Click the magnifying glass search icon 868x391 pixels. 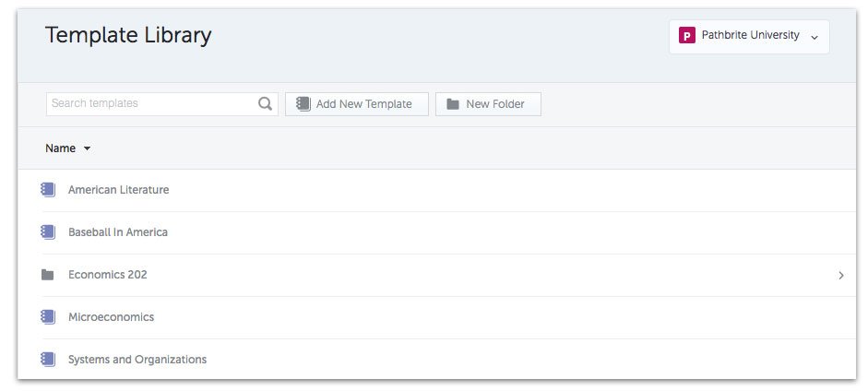click(x=265, y=103)
